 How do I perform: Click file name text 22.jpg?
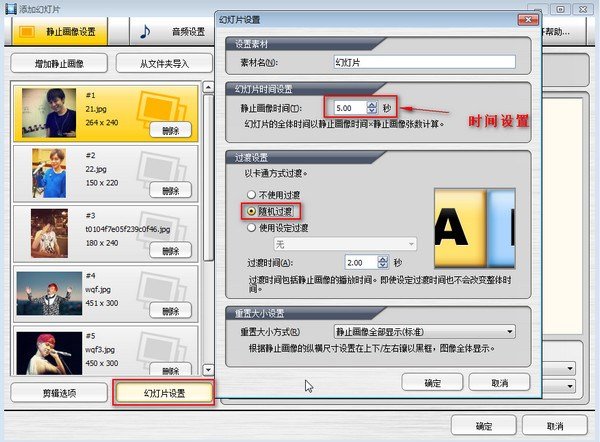coord(96,169)
